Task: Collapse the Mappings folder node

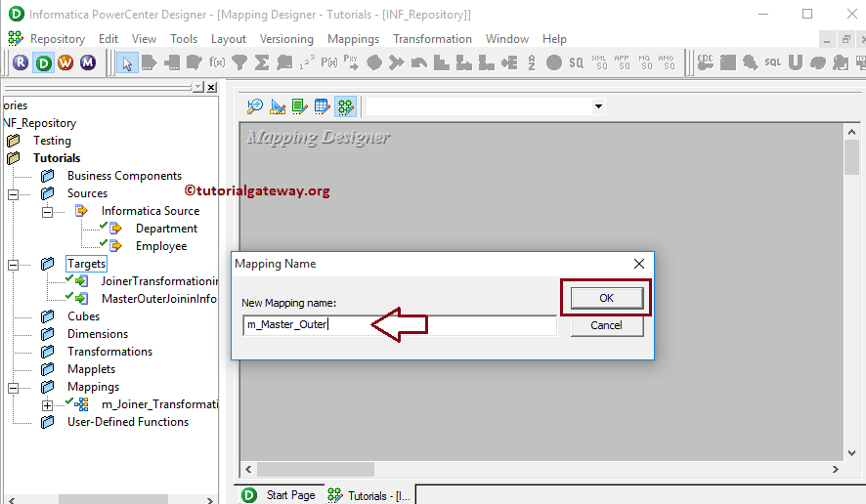Action: 14,388
